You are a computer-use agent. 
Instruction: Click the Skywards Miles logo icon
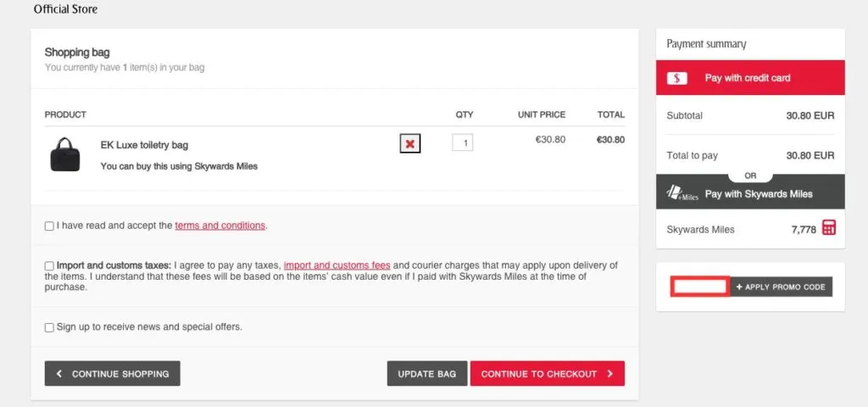click(682, 194)
